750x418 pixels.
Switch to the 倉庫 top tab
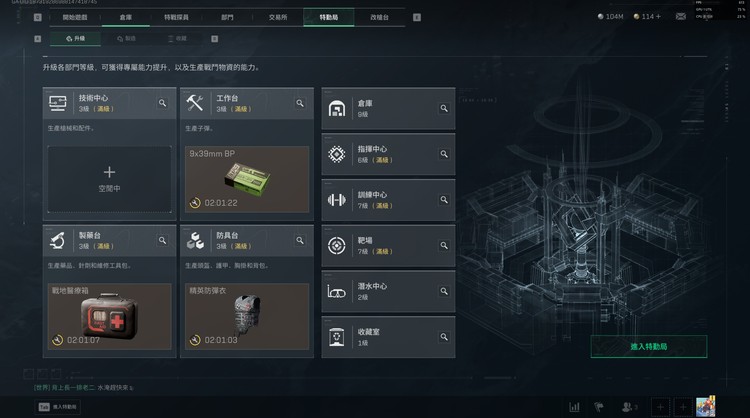(x=126, y=17)
